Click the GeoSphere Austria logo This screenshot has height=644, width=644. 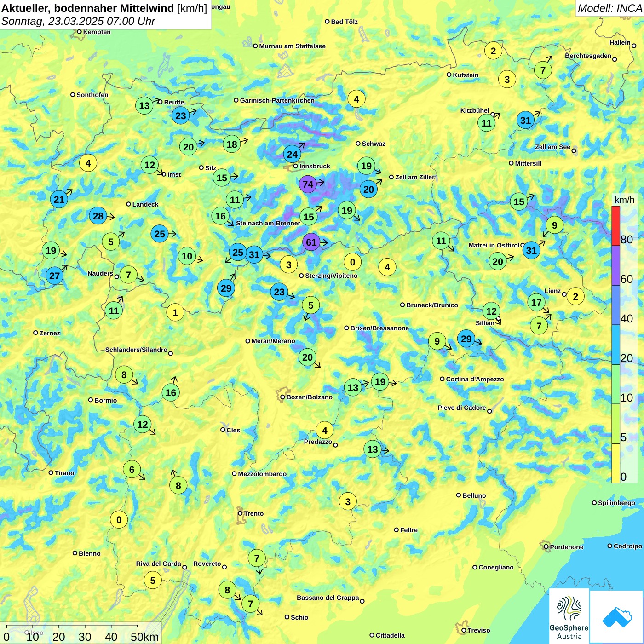(x=569, y=616)
